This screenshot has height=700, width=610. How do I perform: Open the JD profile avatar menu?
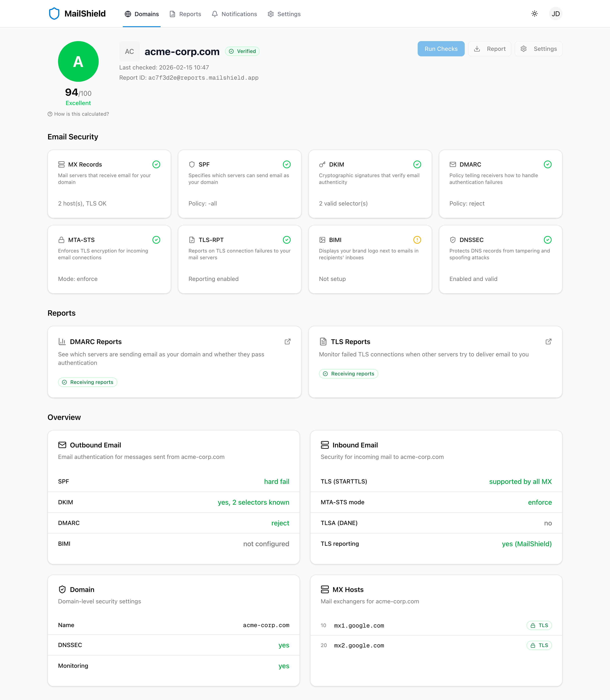(556, 14)
